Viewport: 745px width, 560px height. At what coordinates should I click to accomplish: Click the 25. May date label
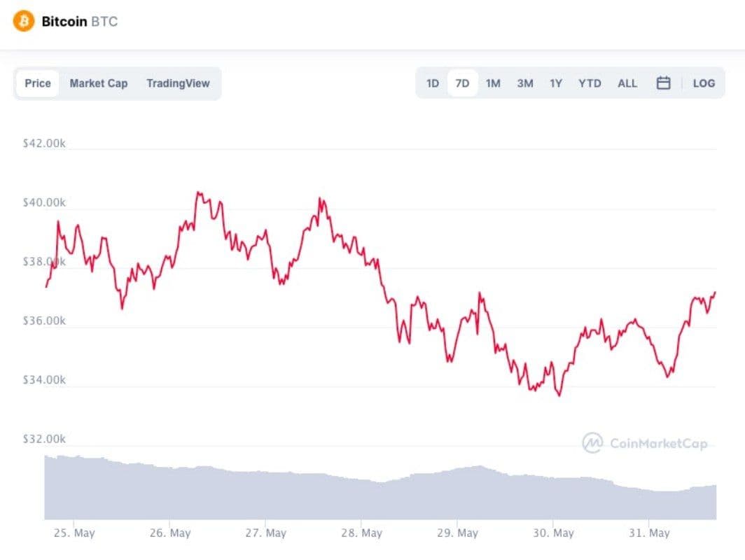click(74, 533)
